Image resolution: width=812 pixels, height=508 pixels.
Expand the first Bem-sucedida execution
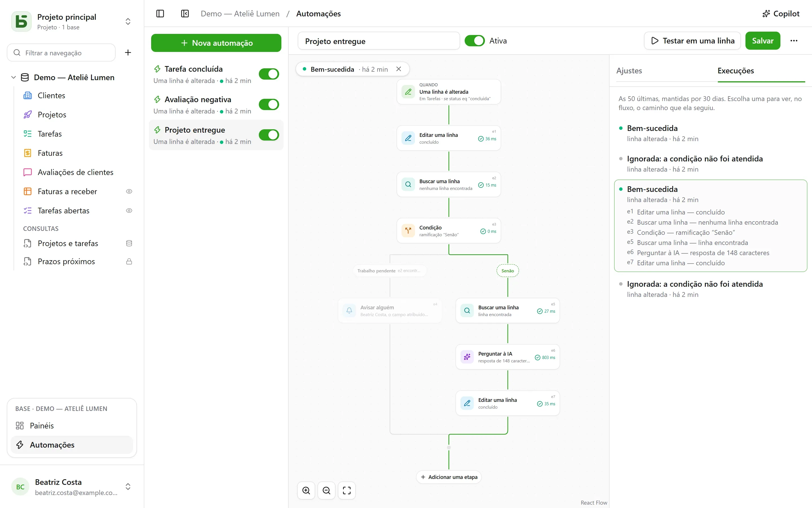click(710, 133)
